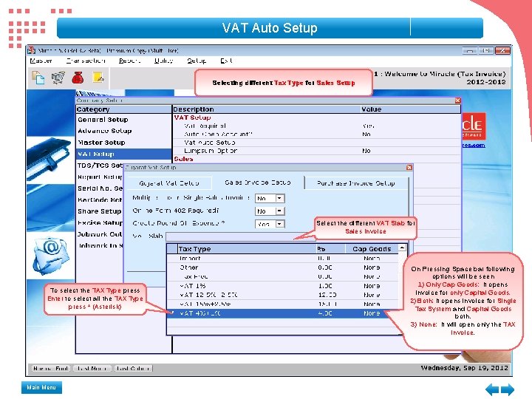
Task: Click the Last Column status button
Action: coord(133,368)
